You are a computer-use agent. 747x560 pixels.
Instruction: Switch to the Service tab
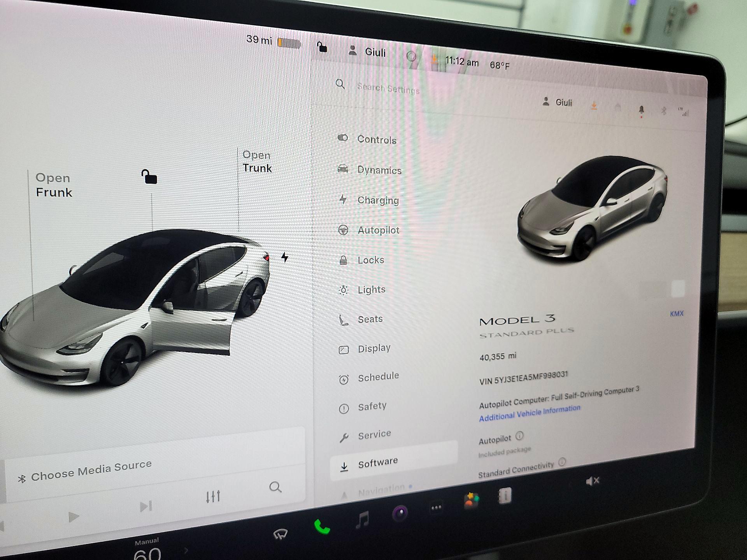coord(374,433)
